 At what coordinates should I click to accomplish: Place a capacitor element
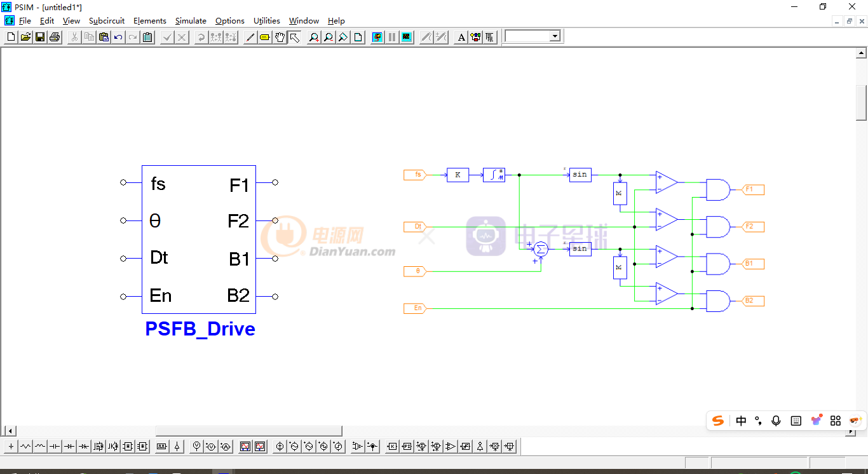coord(55,447)
